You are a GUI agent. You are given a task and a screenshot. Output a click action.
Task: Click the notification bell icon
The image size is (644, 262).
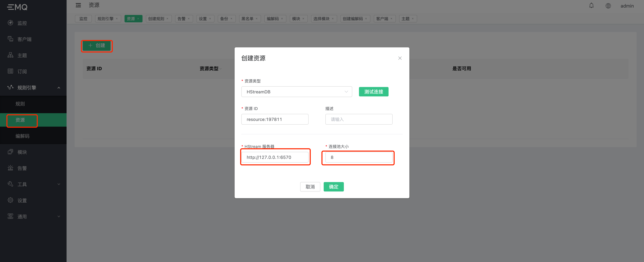(591, 6)
